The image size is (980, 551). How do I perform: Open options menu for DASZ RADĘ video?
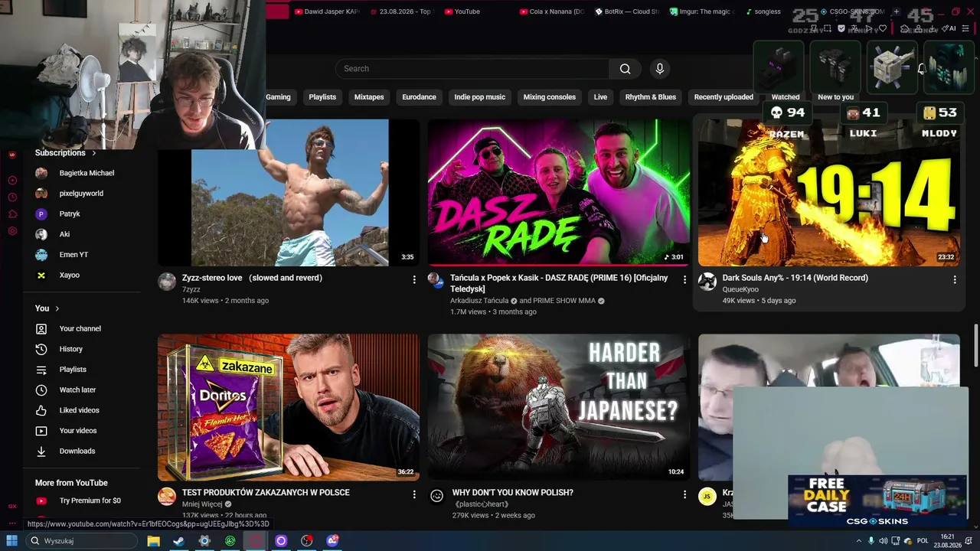point(684,280)
